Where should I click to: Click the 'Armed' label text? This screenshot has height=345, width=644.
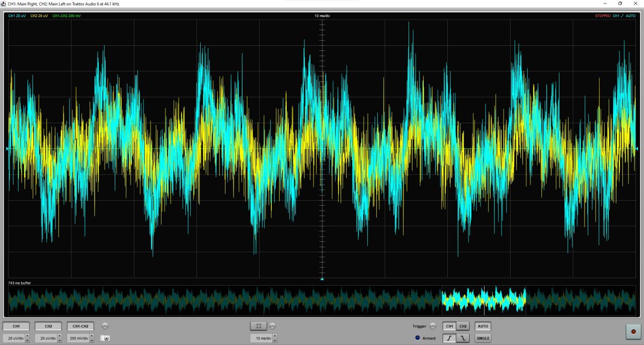coord(429,338)
